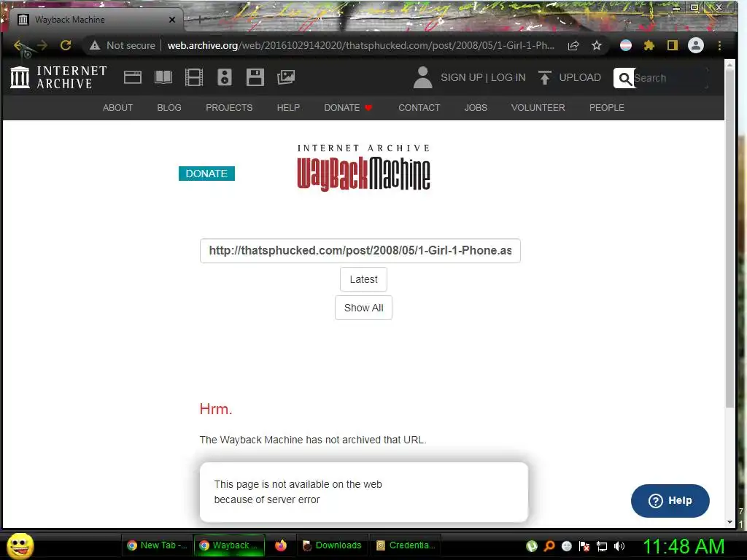Open the ABOUT menu item
This screenshot has height=560, width=747.
tap(117, 108)
